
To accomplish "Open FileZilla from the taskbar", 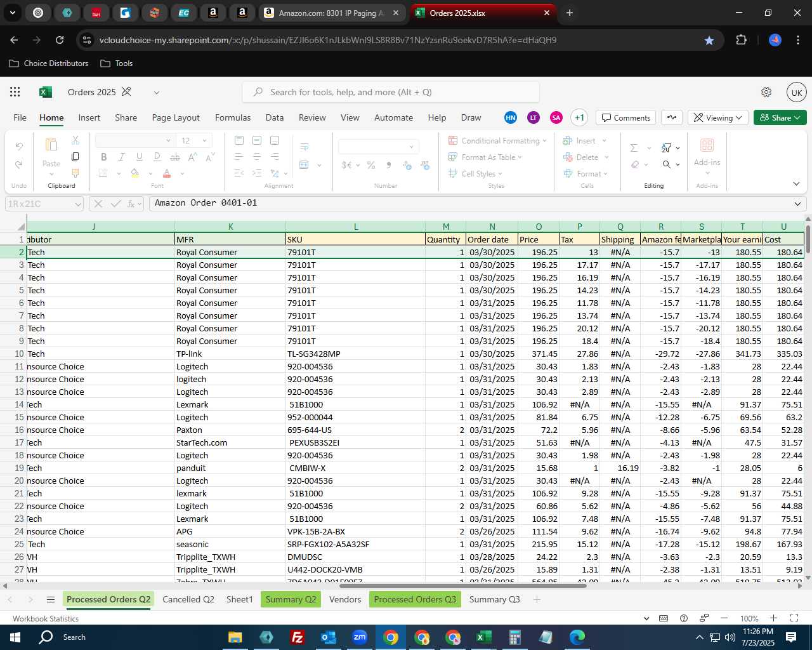I will [297, 637].
